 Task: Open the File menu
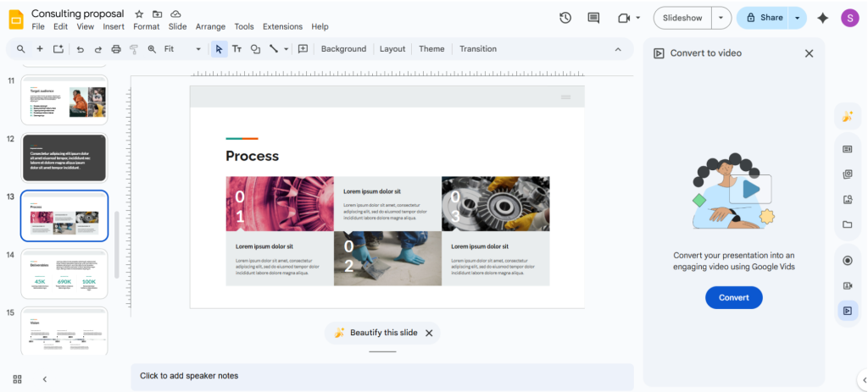coord(38,26)
